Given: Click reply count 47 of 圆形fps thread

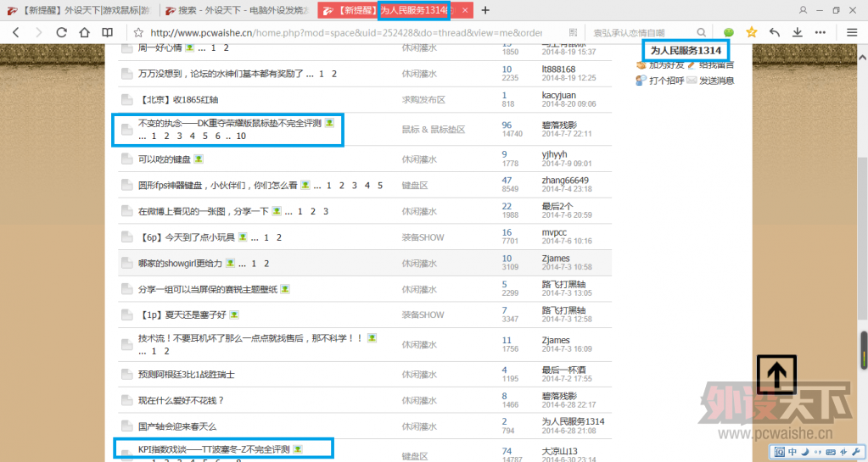Looking at the screenshot, I should (x=507, y=180).
